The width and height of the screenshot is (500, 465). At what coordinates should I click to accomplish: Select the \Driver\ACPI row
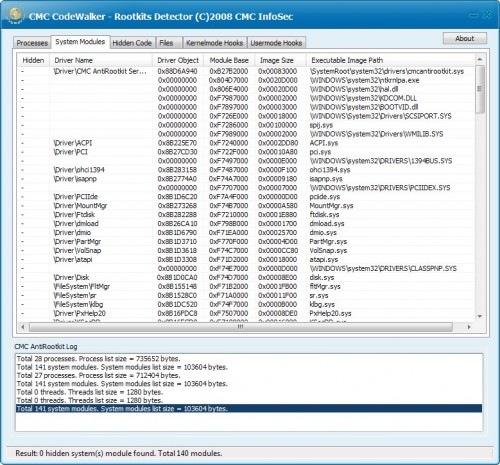246,143
